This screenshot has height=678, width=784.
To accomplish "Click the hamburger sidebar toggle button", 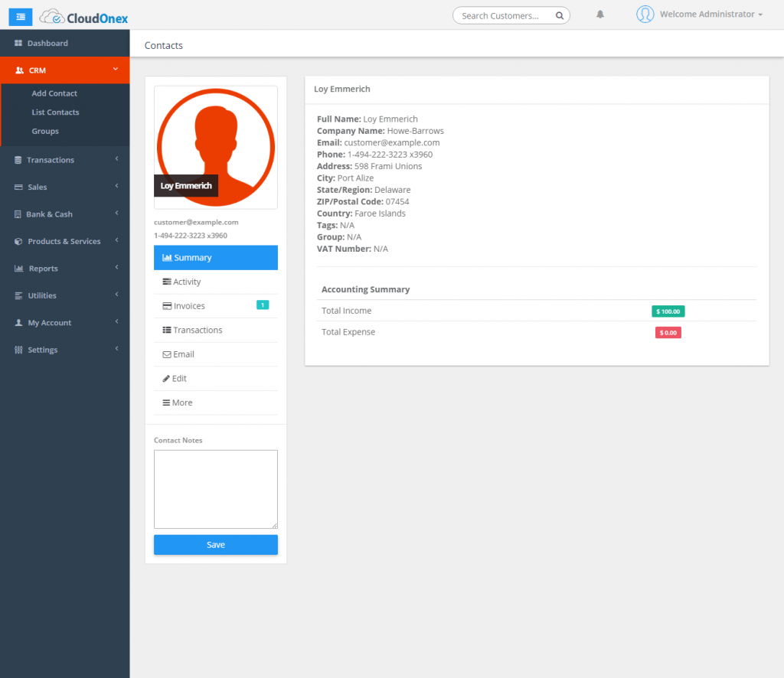I will (20, 16).
